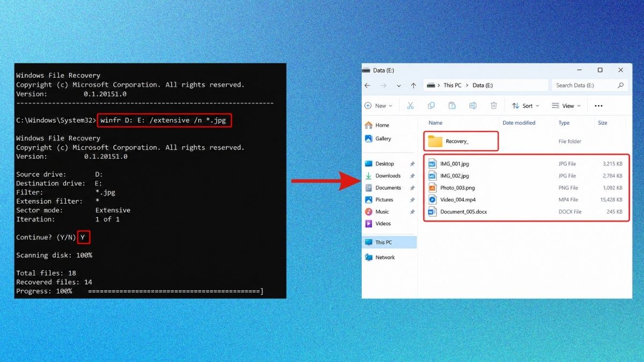Click the "File folder" type cell

tap(570, 142)
